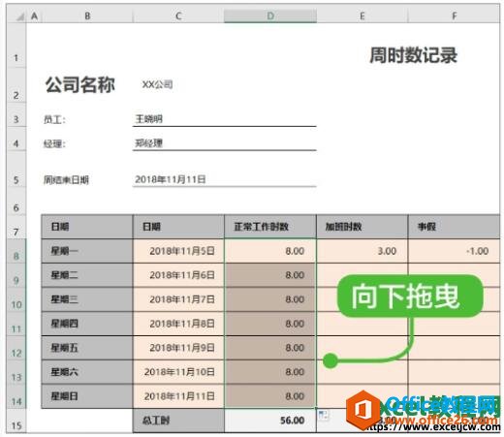Image resolution: width=504 pixels, height=437 pixels.
Task: Click the XX公司 cell
Action: coord(157,84)
